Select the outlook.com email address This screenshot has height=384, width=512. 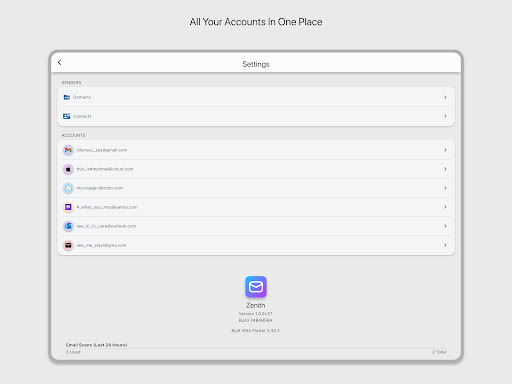[x=106, y=226]
